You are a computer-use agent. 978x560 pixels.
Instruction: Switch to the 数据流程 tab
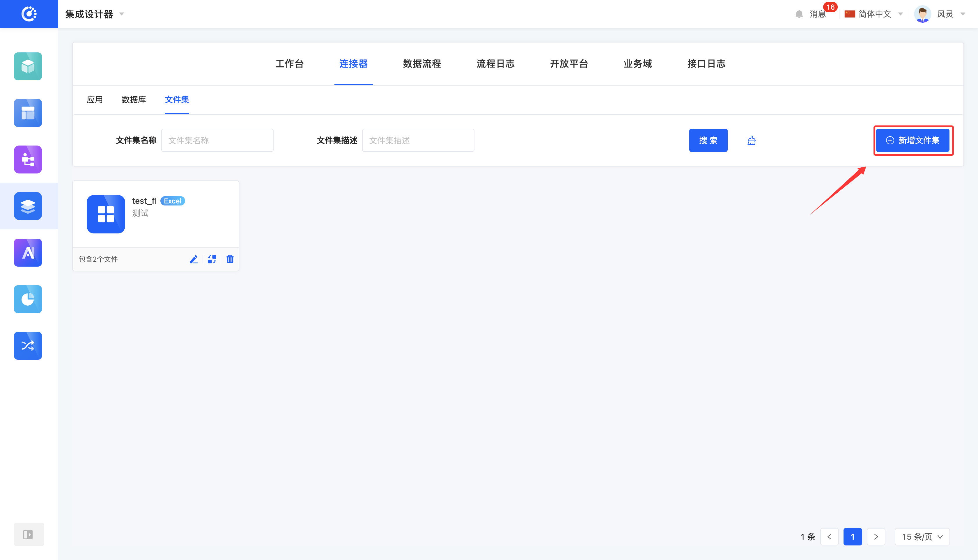[422, 64]
